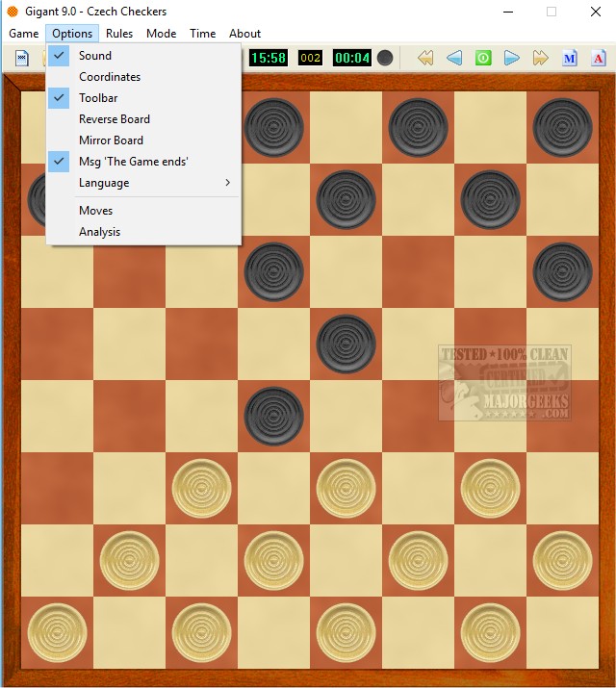Select white piece in bottom-left corner square
Viewport: 616px width, 688px height.
click(x=57, y=633)
